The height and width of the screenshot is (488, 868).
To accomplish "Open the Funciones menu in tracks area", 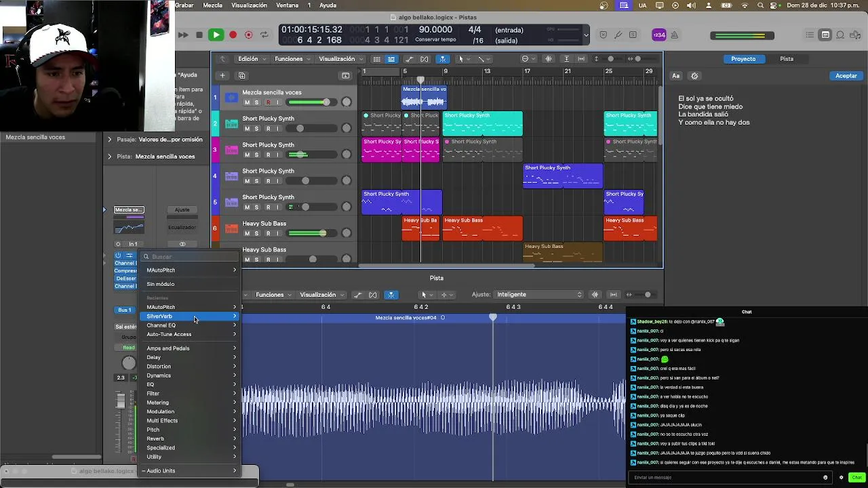I will click(x=292, y=59).
